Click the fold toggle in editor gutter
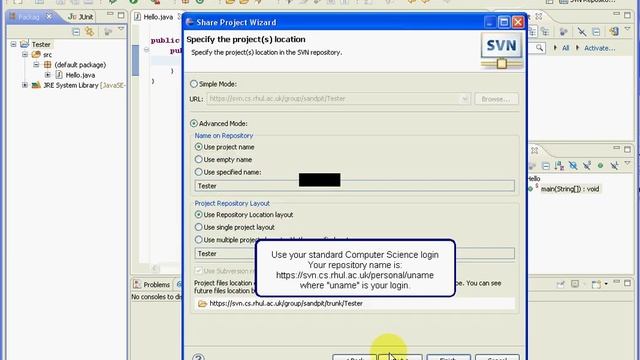The image size is (640, 360). tap(146, 50)
